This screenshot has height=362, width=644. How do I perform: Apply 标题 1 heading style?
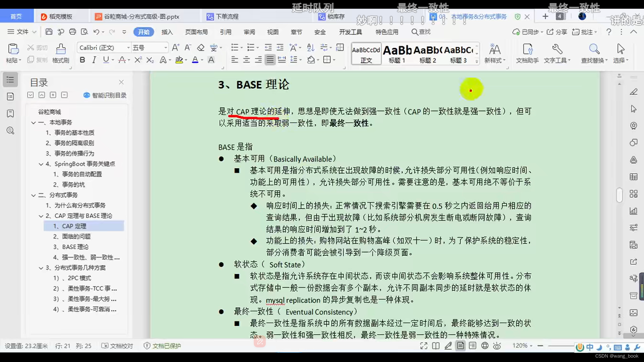tap(397, 54)
